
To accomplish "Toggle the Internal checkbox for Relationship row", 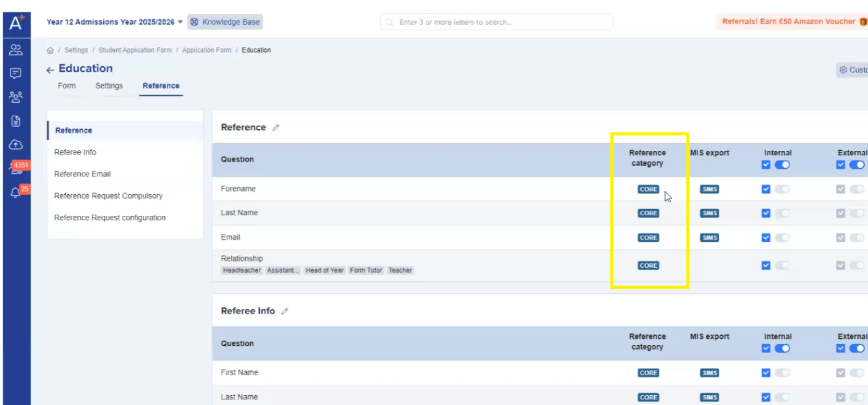I will 766,265.
